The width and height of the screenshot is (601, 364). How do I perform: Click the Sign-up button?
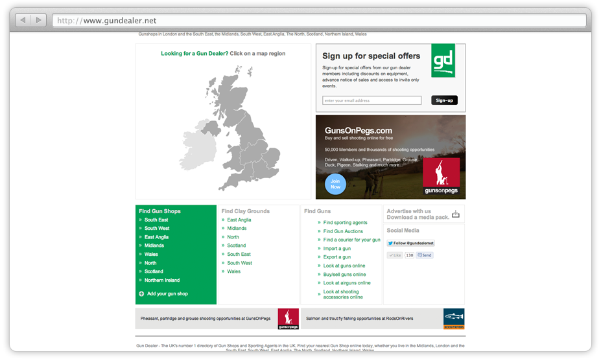[444, 100]
